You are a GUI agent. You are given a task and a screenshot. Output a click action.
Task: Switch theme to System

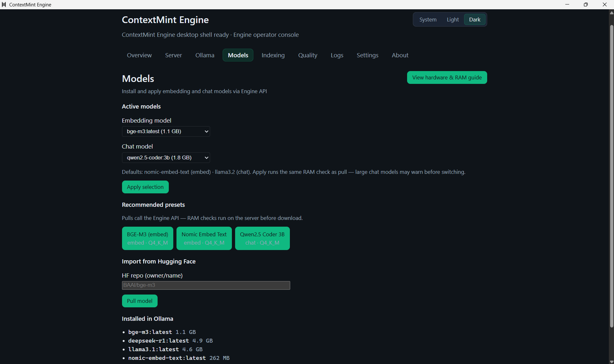pyautogui.click(x=428, y=20)
